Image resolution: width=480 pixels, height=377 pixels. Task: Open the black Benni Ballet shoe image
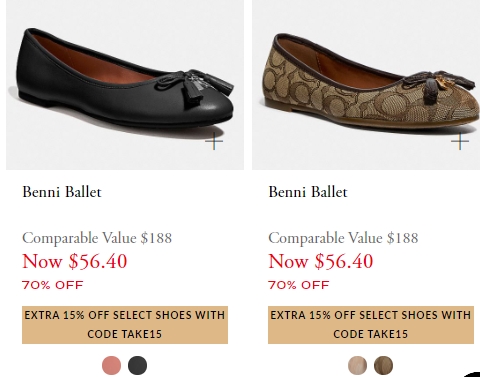[x=125, y=85]
